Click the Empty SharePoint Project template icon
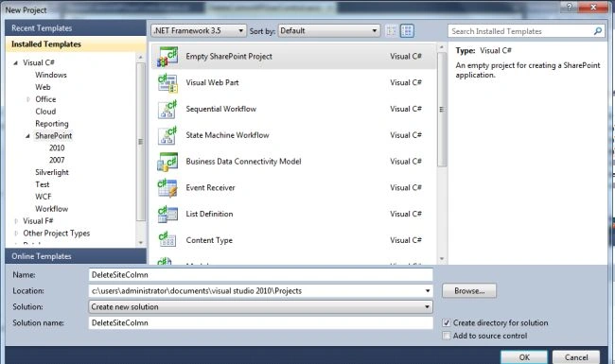Screen dimensions: 615x364 pyautogui.click(x=167, y=57)
